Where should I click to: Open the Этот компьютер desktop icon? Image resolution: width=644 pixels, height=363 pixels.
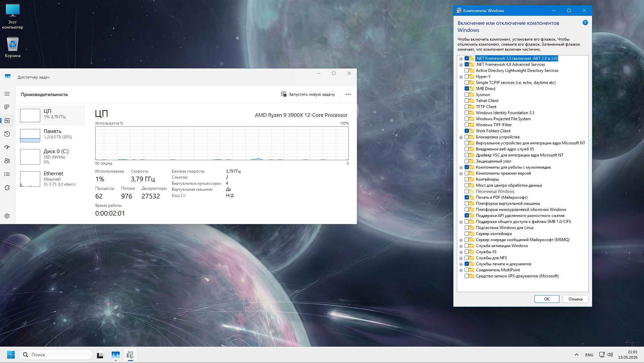[12, 17]
